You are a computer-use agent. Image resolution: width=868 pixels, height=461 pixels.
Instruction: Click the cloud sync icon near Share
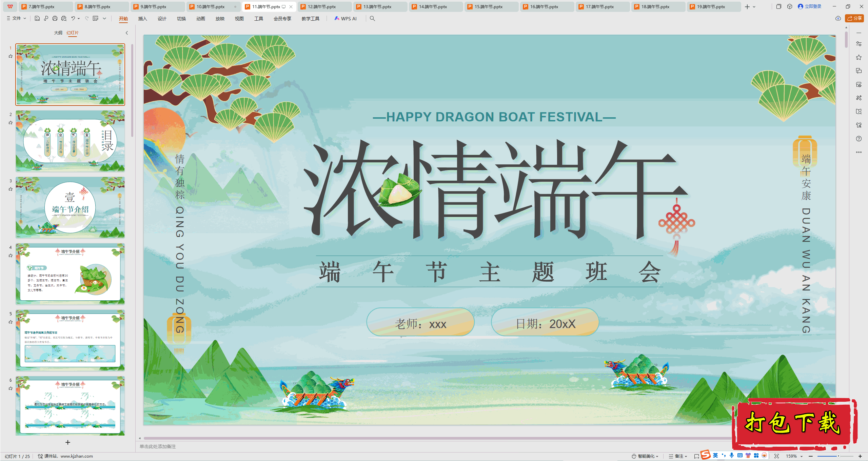pos(838,18)
